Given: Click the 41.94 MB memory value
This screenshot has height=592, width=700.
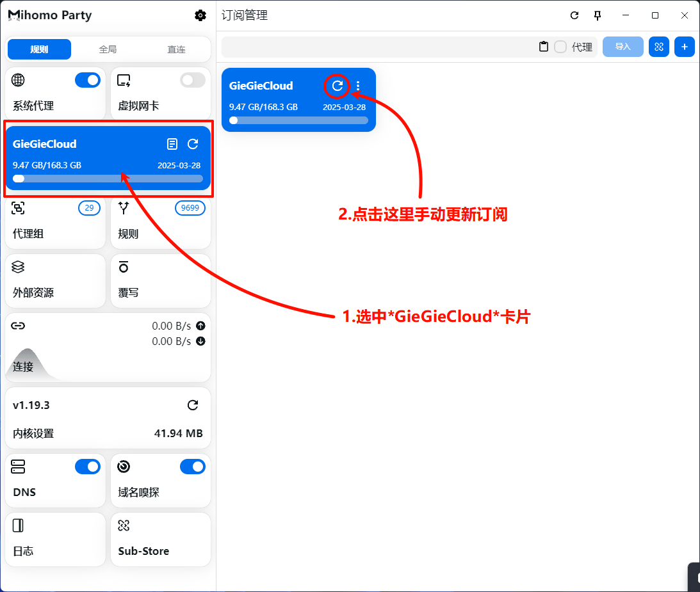Looking at the screenshot, I should click(x=179, y=433).
